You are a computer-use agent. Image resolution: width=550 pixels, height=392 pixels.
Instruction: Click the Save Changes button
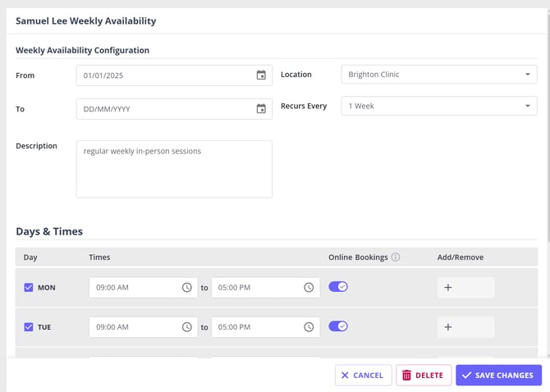click(498, 376)
